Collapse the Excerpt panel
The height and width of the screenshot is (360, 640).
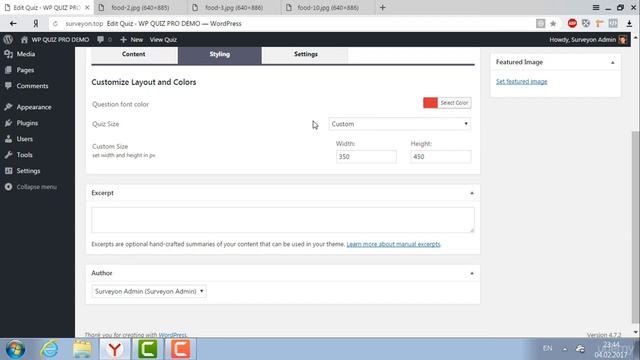point(472,193)
